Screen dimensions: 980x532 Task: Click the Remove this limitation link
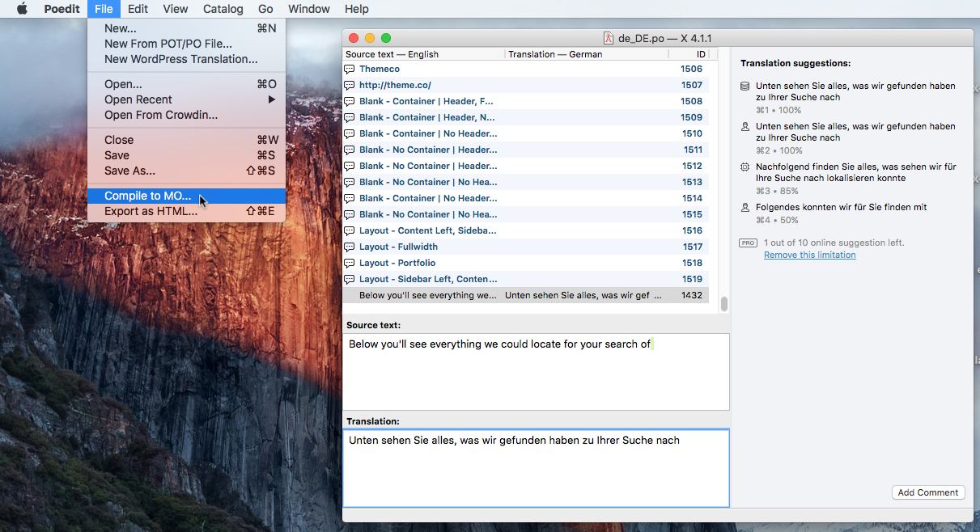click(809, 255)
